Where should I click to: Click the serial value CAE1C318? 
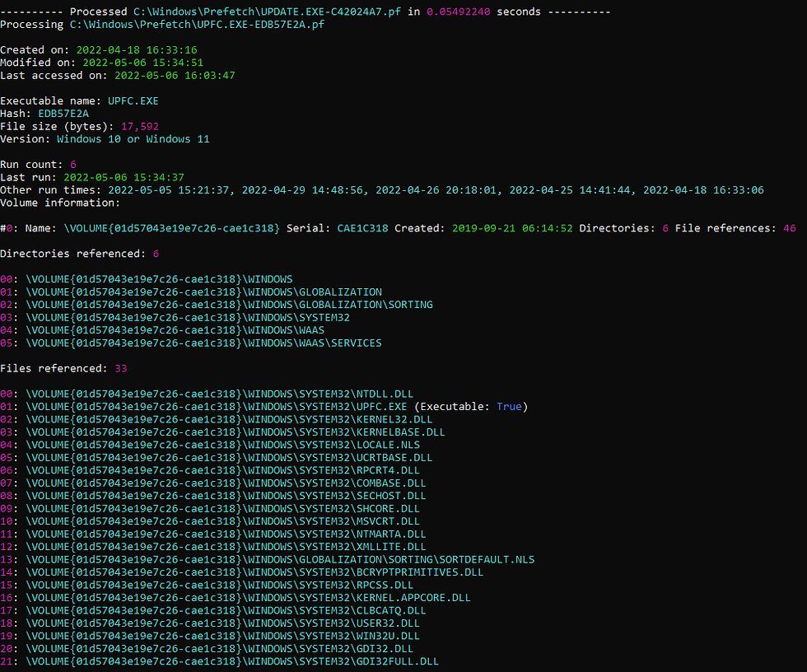[x=362, y=228]
